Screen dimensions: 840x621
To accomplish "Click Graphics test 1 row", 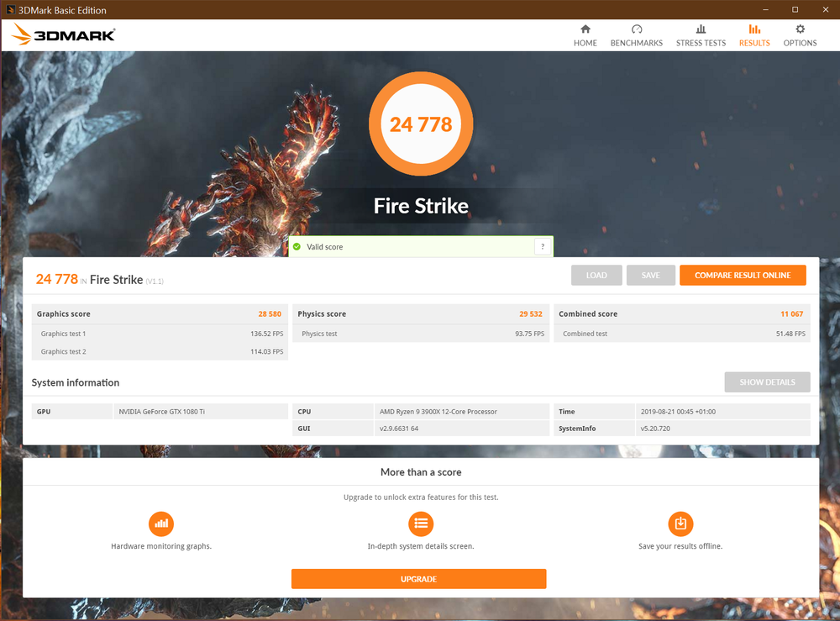I will point(160,334).
